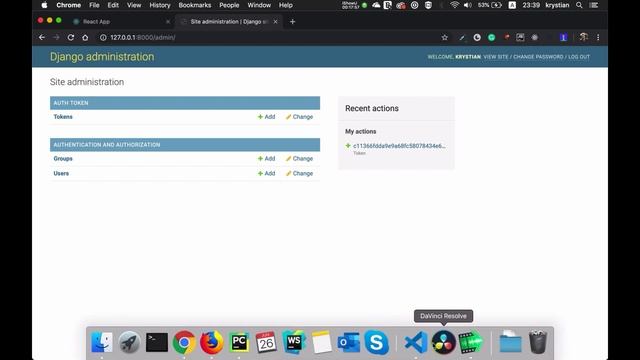Click Change for Users
Screen dimensions: 640x360
299,173
